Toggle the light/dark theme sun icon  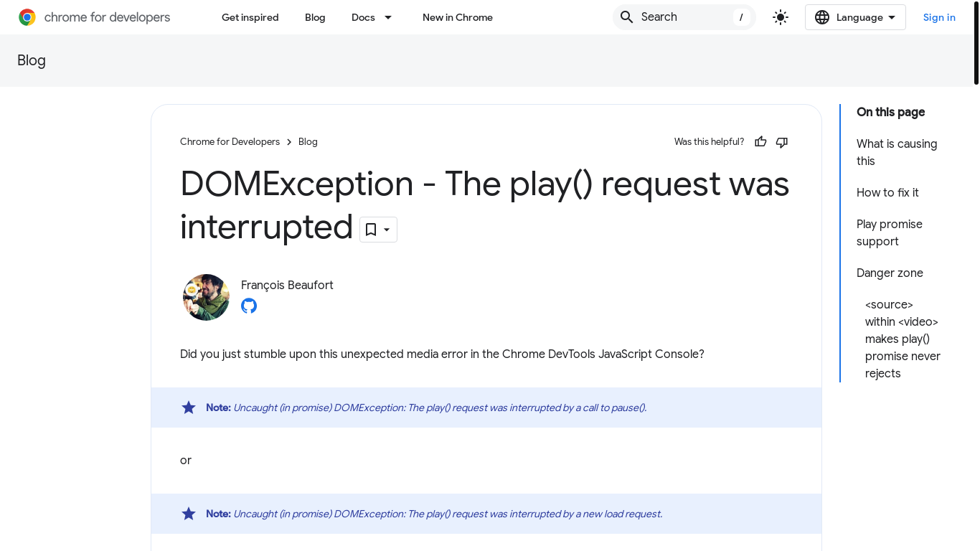pyautogui.click(x=781, y=17)
